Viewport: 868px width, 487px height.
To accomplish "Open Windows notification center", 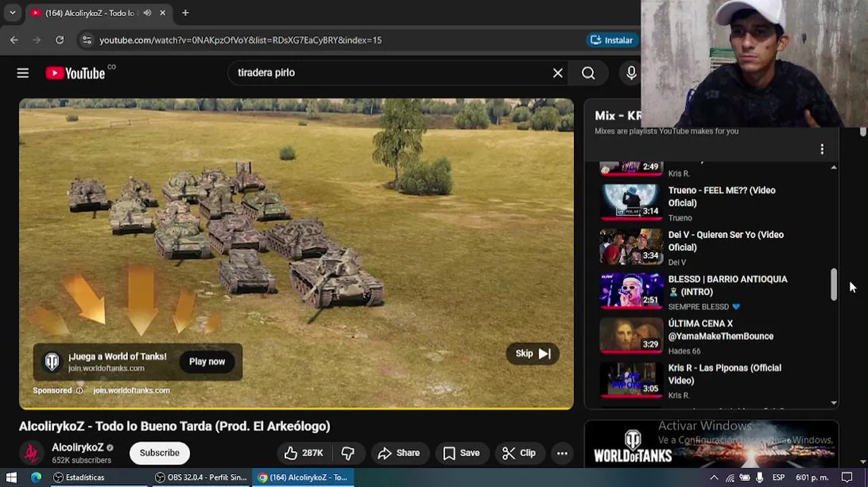I will (x=847, y=478).
